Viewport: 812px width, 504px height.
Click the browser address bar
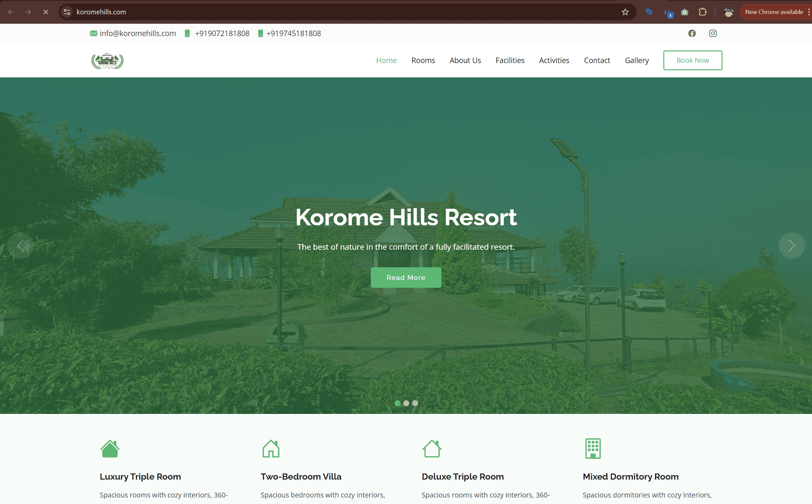234,12
